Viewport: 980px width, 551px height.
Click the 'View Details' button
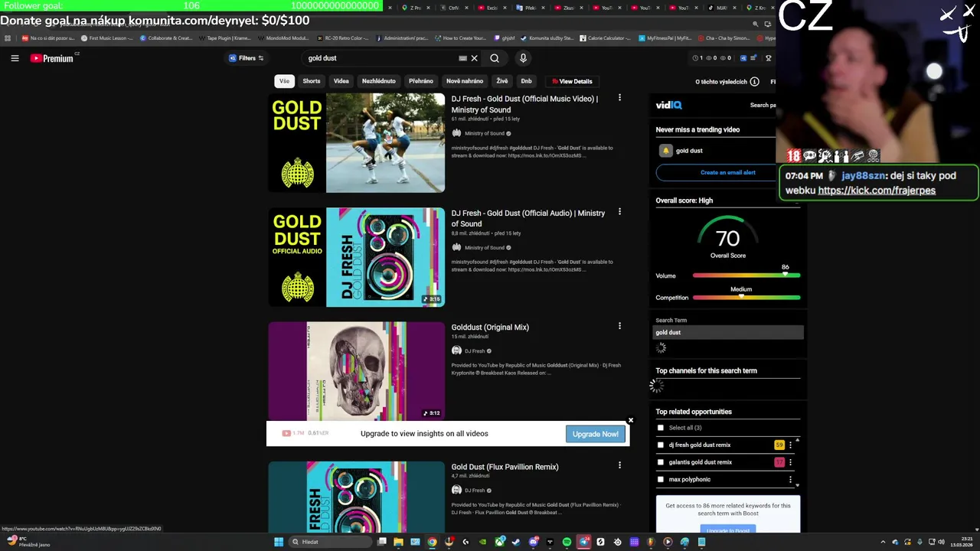pyautogui.click(x=572, y=81)
